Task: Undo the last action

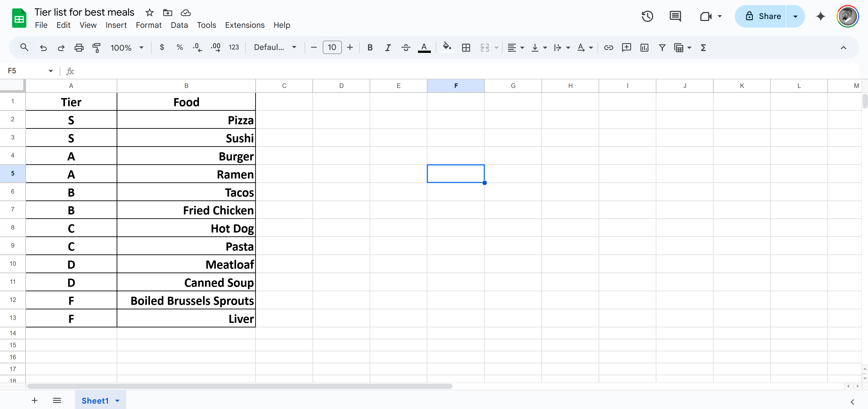Action: click(43, 47)
